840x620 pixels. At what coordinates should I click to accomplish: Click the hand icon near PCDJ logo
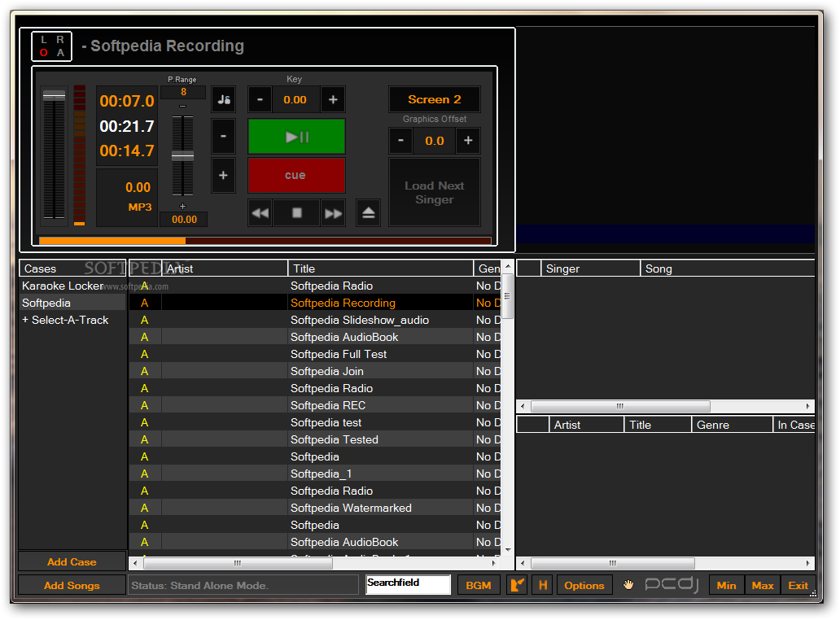click(628, 585)
